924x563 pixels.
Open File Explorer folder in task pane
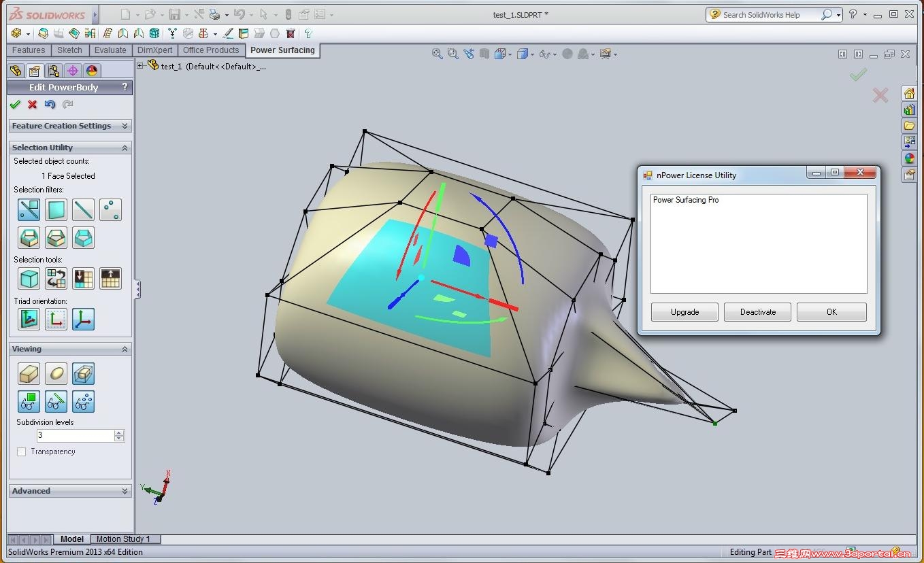pos(910,126)
